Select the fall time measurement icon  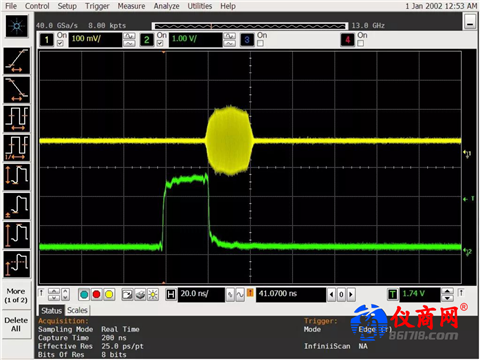pos(17,90)
